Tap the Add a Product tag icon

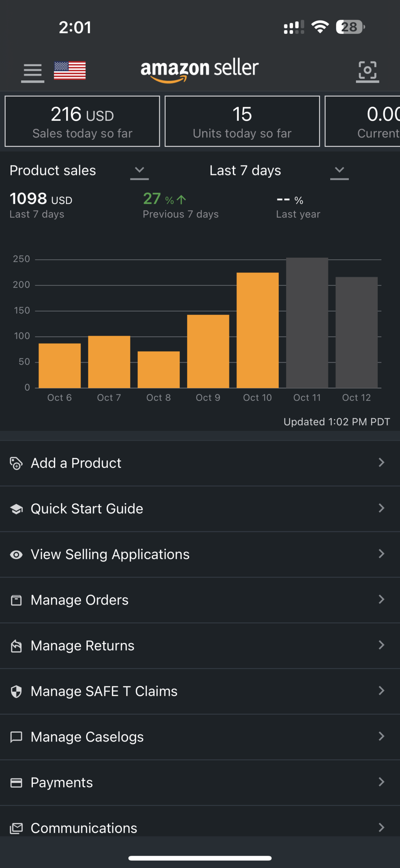pyautogui.click(x=16, y=463)
